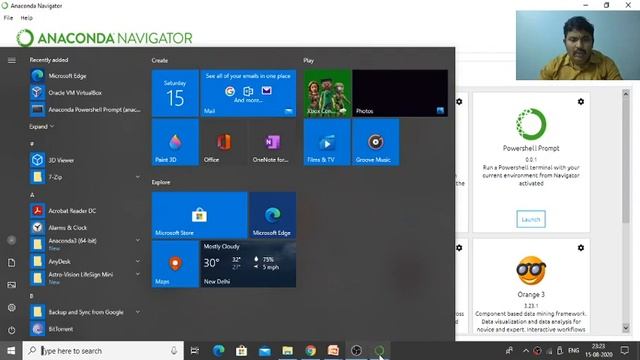
Task: Click the Create group heading
Action: pyautogui.click(x=160, y=60)
